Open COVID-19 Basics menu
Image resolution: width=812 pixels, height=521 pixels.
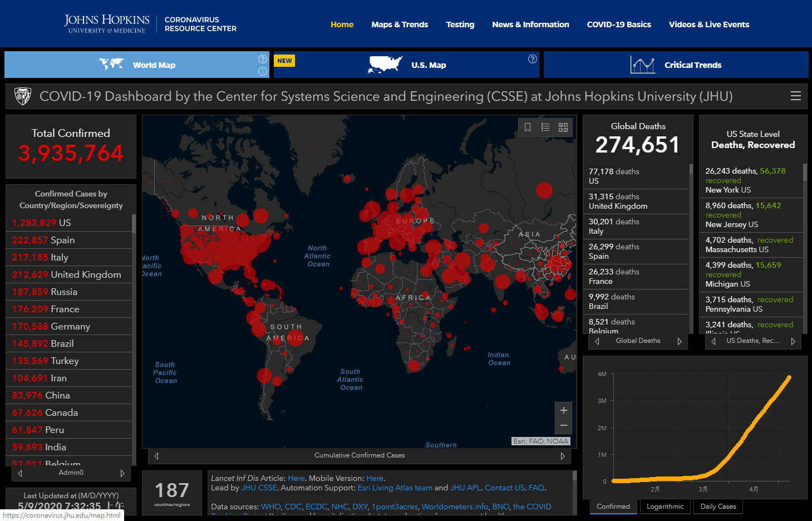click(619, 24)
